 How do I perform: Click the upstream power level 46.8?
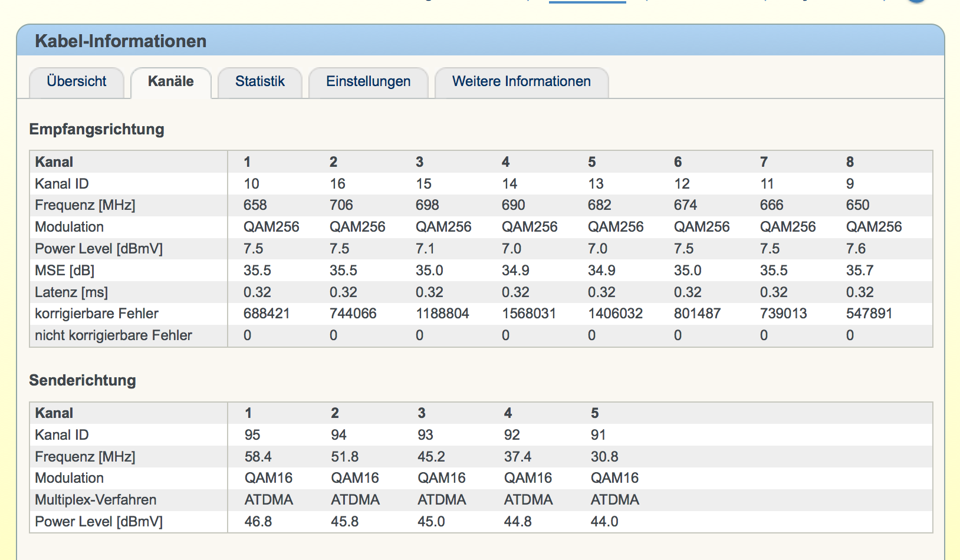(x=258, y=522)
